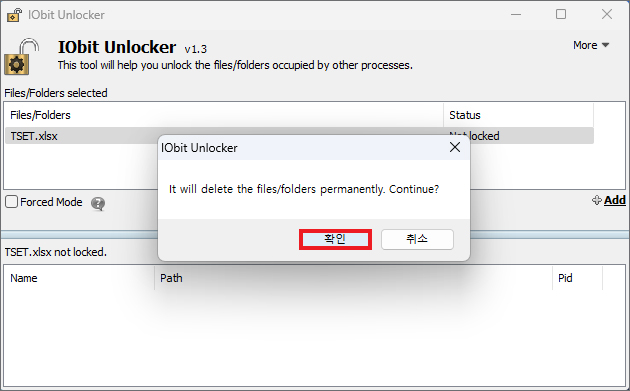Click the More dropdown arrow
Screen dimensions: 630x391
pos(605,45)
